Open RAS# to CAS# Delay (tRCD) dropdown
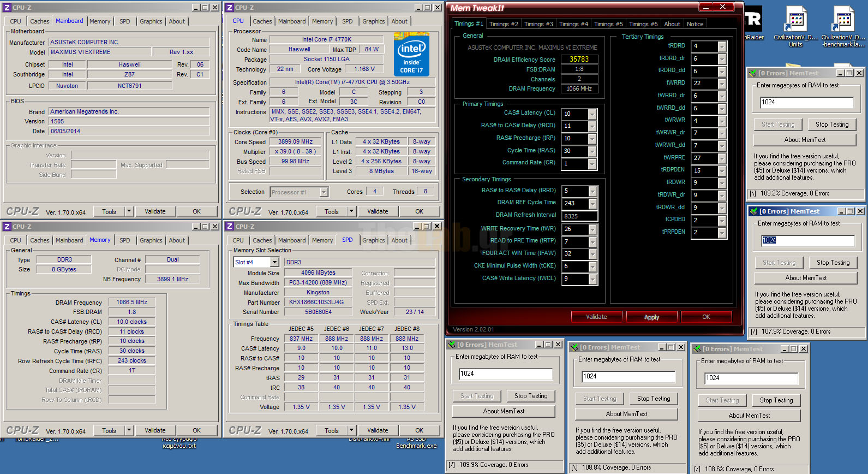 pos(592,126)
